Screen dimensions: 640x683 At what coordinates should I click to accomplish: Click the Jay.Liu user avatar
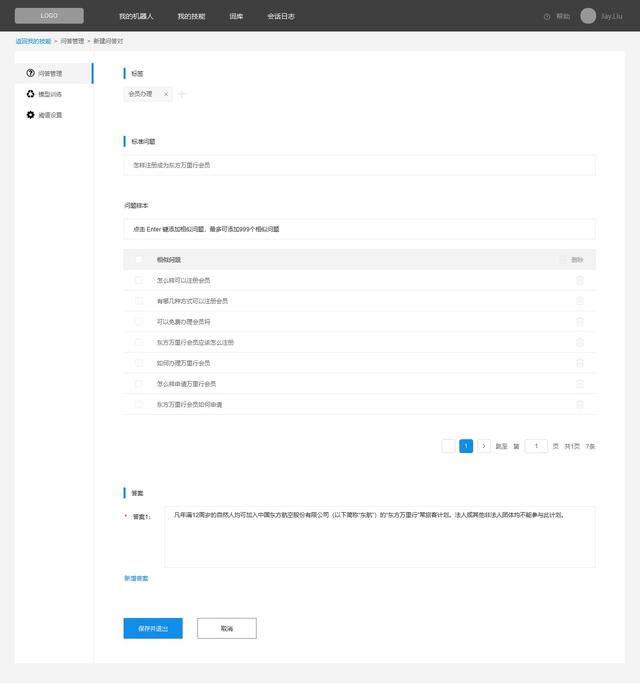588,16
